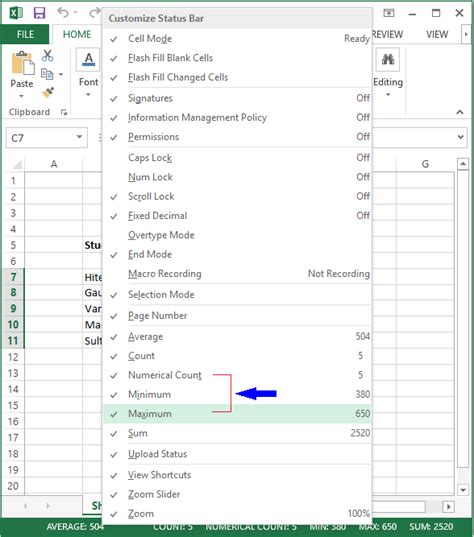474x537 pixels.
Task: Go to previous sheet tab arrow
Action: pyautogui.click(x=26, y=506)
